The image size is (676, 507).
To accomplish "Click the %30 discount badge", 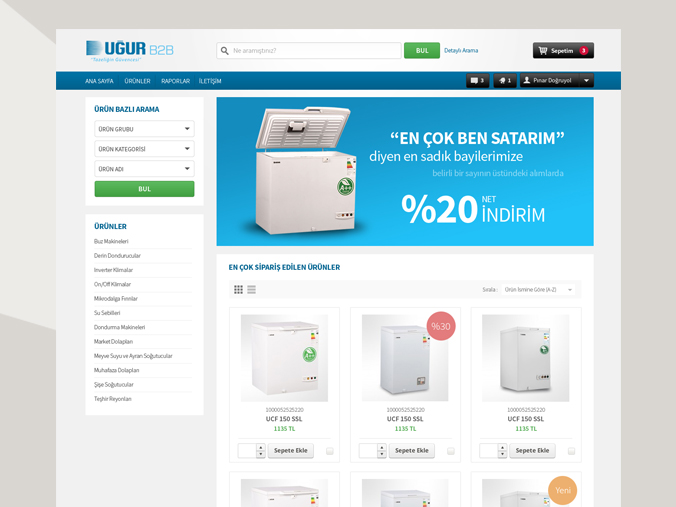I will [441, 326].
